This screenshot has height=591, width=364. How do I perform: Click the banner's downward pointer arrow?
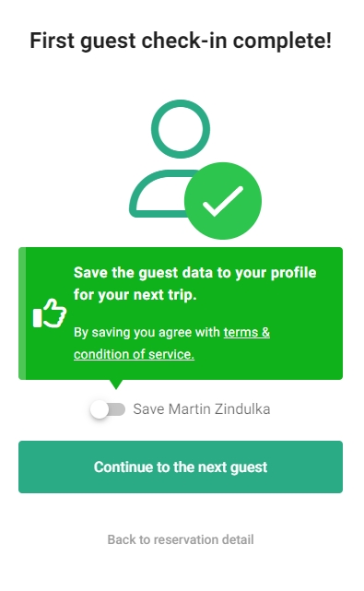pos(116,384)
